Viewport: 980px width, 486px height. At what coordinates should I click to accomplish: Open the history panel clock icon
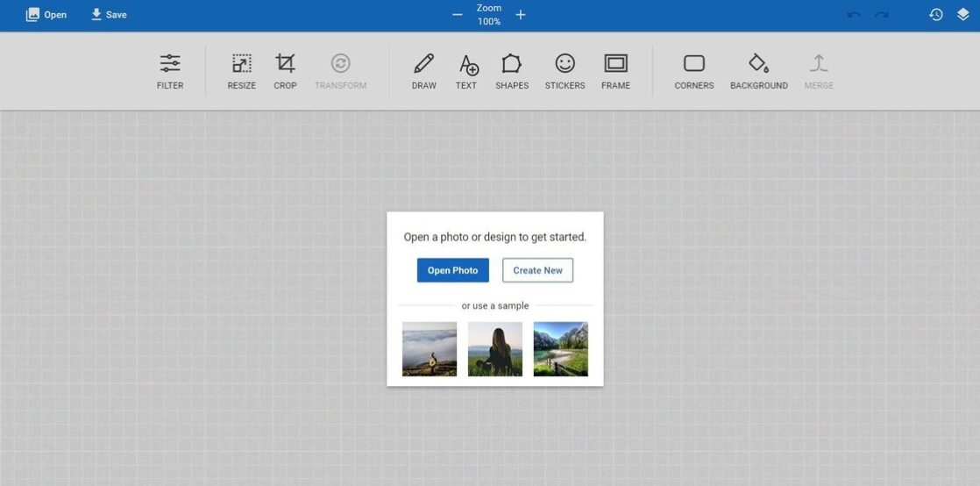pyautogui.click(x=935, y=15)
